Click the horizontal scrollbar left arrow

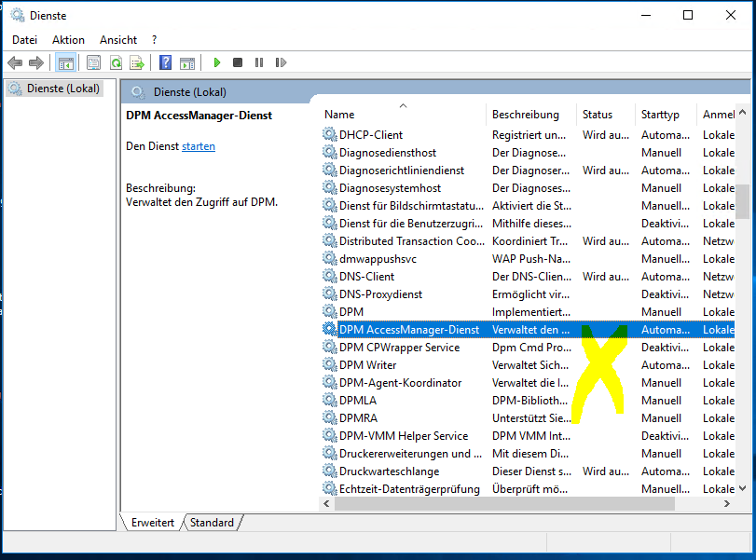click(326, 503)
